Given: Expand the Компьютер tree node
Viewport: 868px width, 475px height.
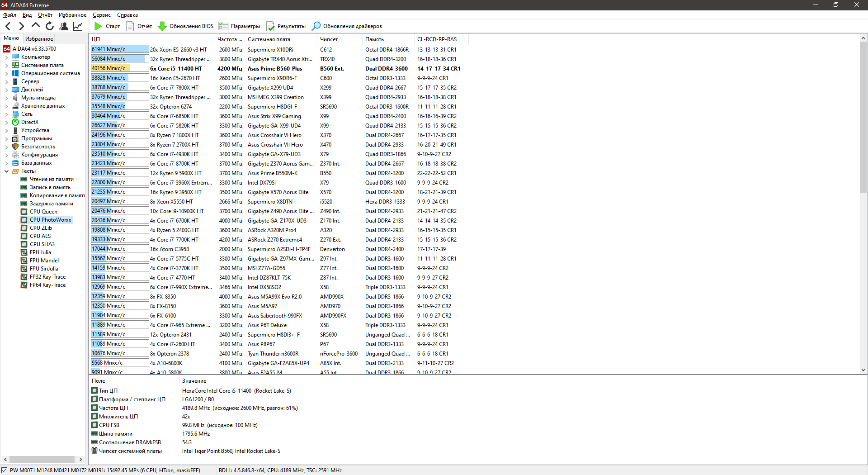Looking at the screenshot, I should click(x=6, y=57).
